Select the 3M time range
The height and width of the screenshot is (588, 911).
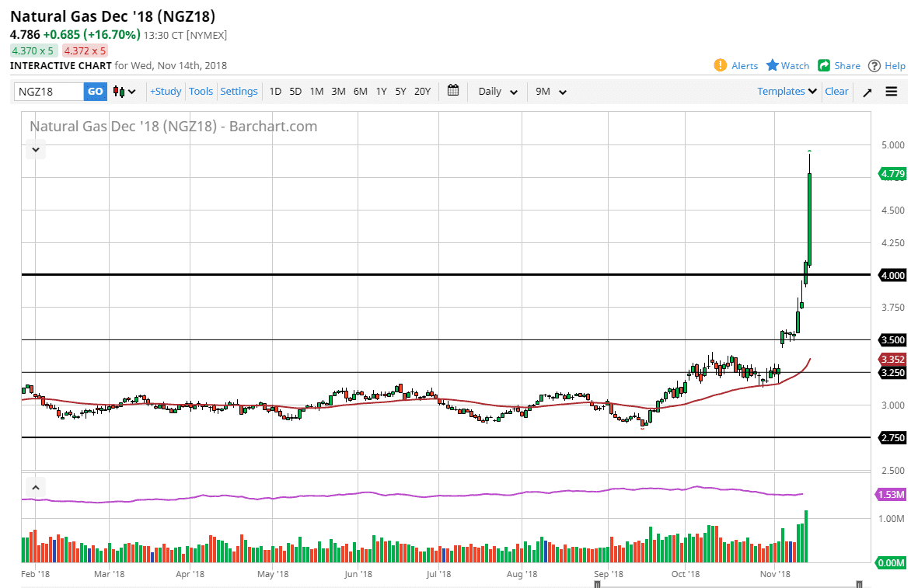(x=338, y=92)
